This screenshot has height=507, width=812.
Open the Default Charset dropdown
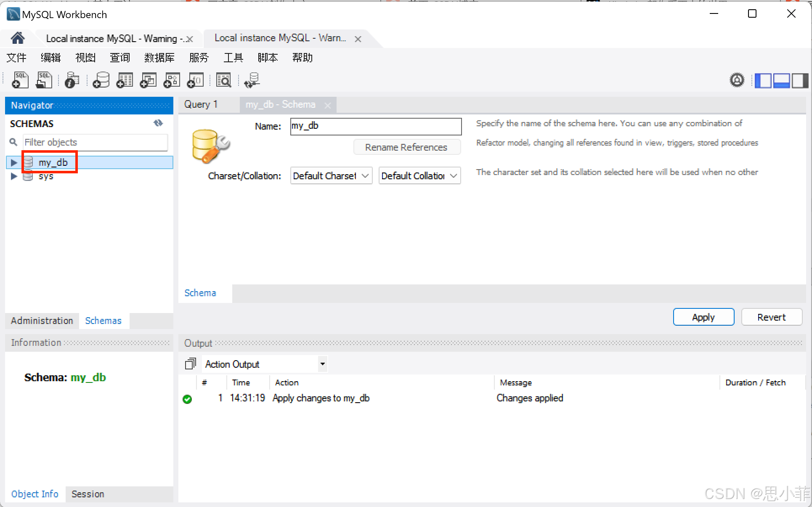331,176
